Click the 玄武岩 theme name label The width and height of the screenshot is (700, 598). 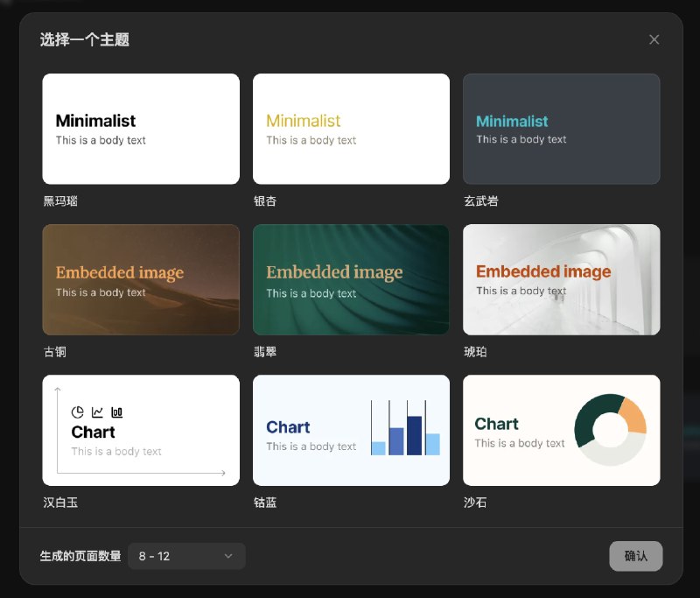pyautogui.click(x=480, y=201)
